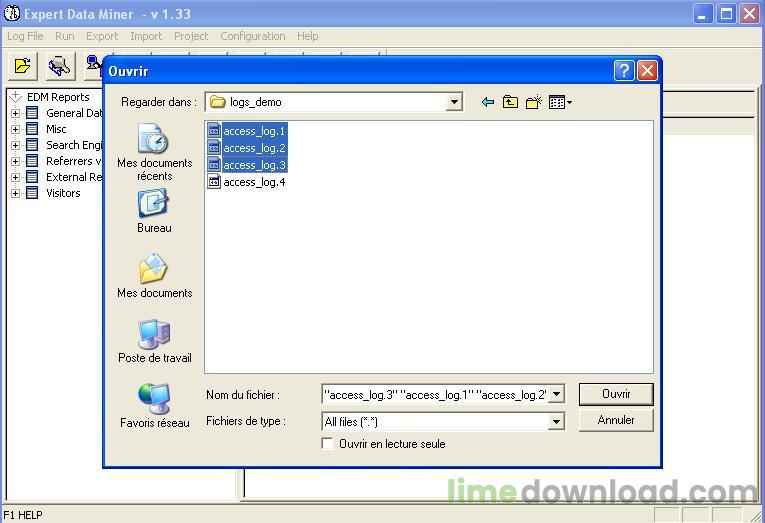Expand the General Data tree node
Viewport: 765px width, 523px height.
16,113
